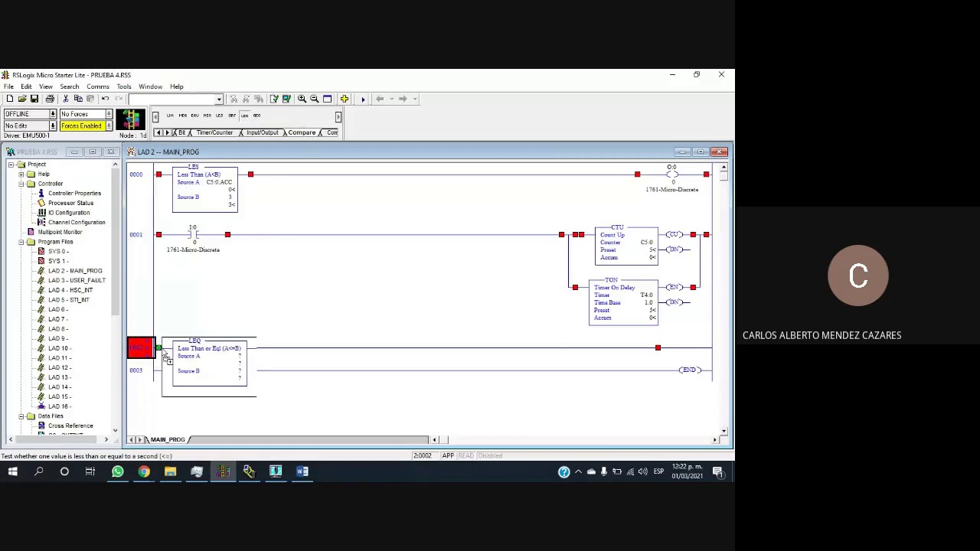Click the Save icon in toolbar
This screenshot has width=980, height=551.
pos(35,99)
